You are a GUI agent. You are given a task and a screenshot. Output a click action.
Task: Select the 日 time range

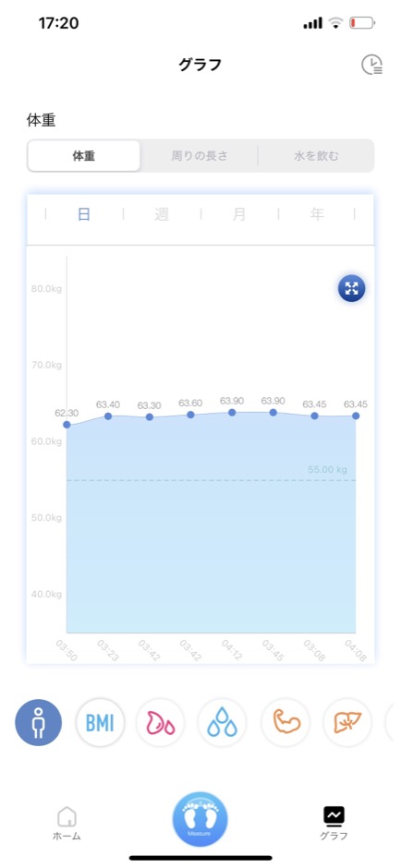pos(84,214)
